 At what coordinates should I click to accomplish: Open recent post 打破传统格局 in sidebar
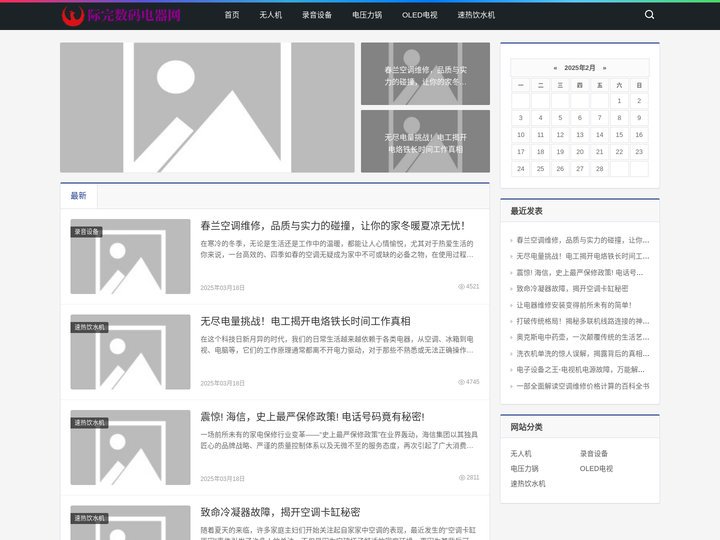pyautogui.click(x=583, y=321)
